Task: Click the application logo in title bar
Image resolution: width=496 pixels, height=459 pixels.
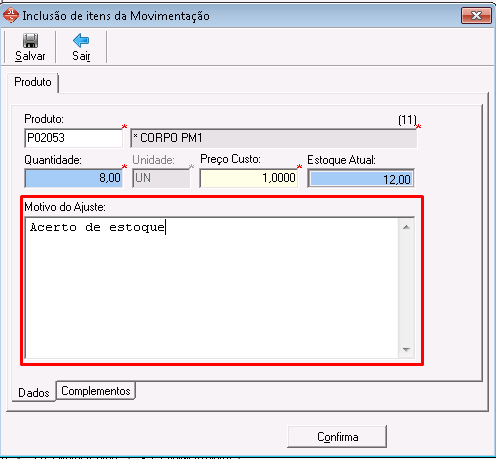Action: coord(10,16)
